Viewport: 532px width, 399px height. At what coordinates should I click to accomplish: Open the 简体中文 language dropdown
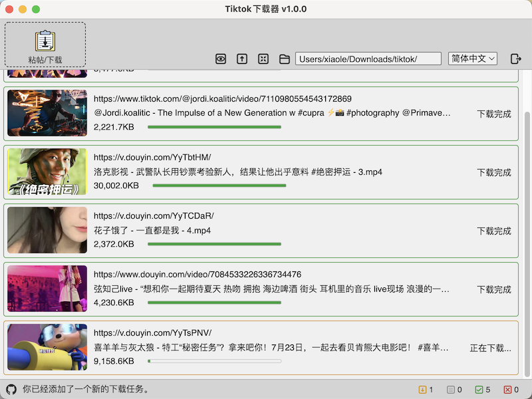point(473,59)
